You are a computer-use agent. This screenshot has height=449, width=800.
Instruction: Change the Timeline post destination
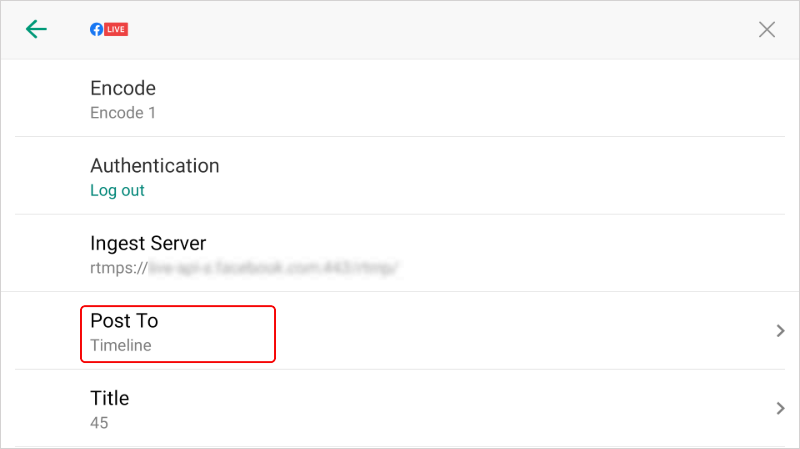tap(120, 346)
